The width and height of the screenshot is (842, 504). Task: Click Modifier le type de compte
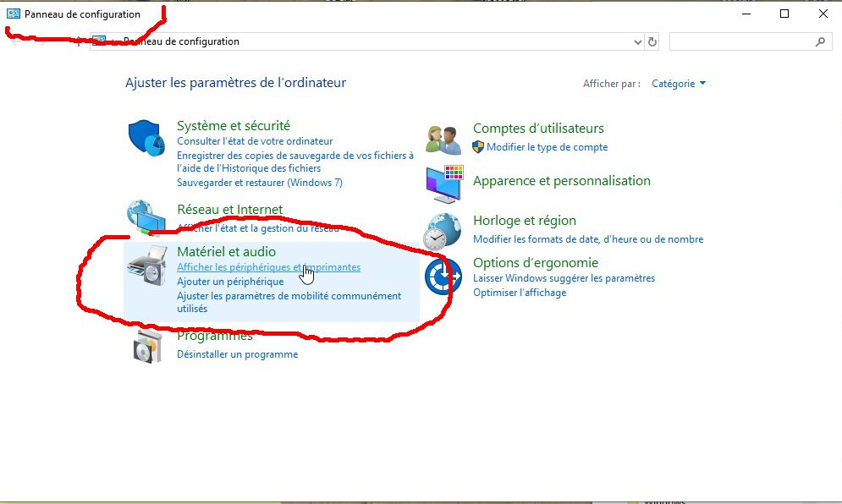pos(548,147)
